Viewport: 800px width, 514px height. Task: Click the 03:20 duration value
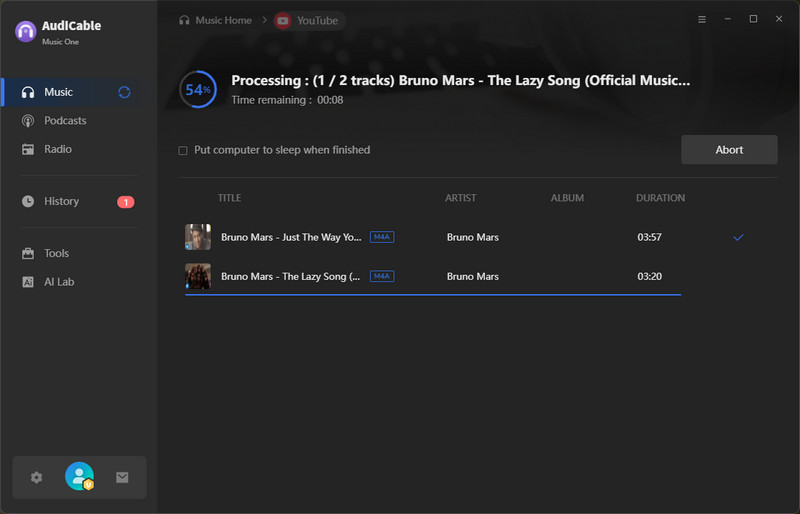tap(649, 277)
